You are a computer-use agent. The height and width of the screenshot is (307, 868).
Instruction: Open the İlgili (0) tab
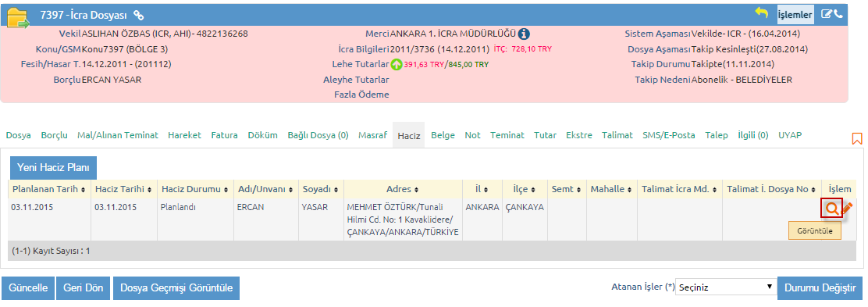tap(752, 135)
